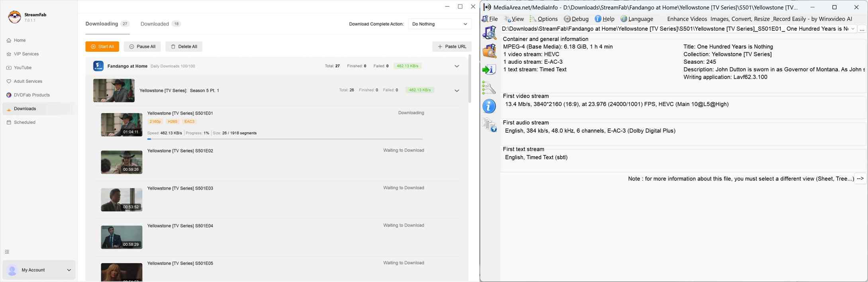The width and height of the screenshot is (868, 282).
Task: Click the Pause All button
Action: tap(142, 47)
